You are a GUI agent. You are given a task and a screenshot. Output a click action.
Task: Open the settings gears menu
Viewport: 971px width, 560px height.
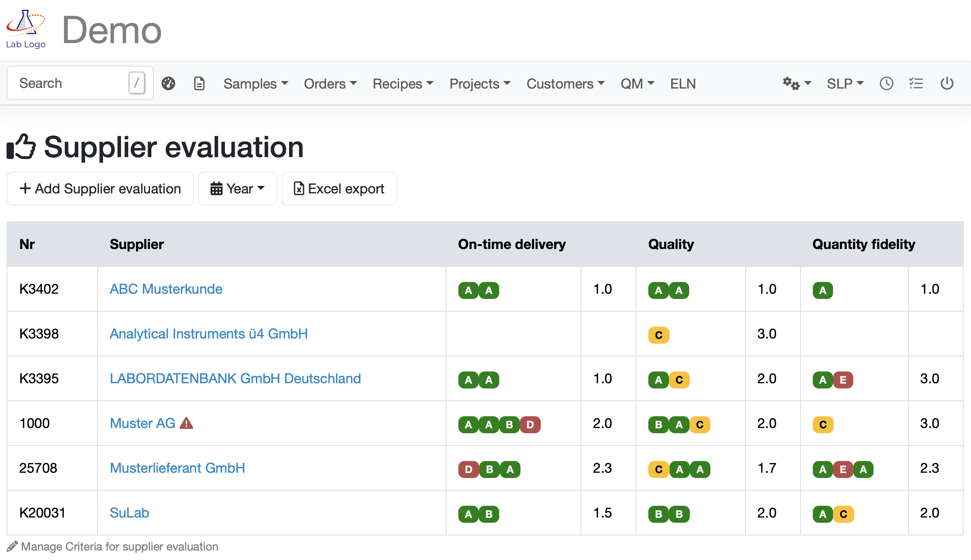(x=796, y=83)
